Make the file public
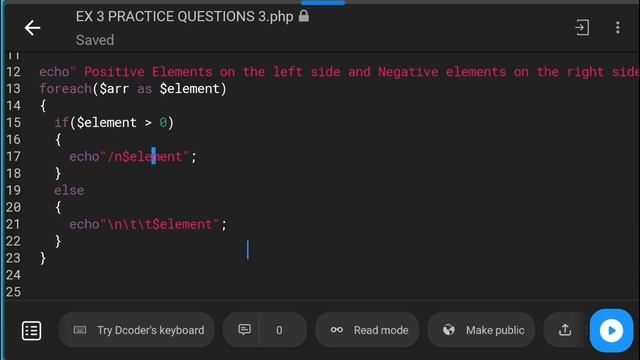Image resolution: width=640 pixels, height=360 pixels. pyautogui.click(x=481, y=330)
